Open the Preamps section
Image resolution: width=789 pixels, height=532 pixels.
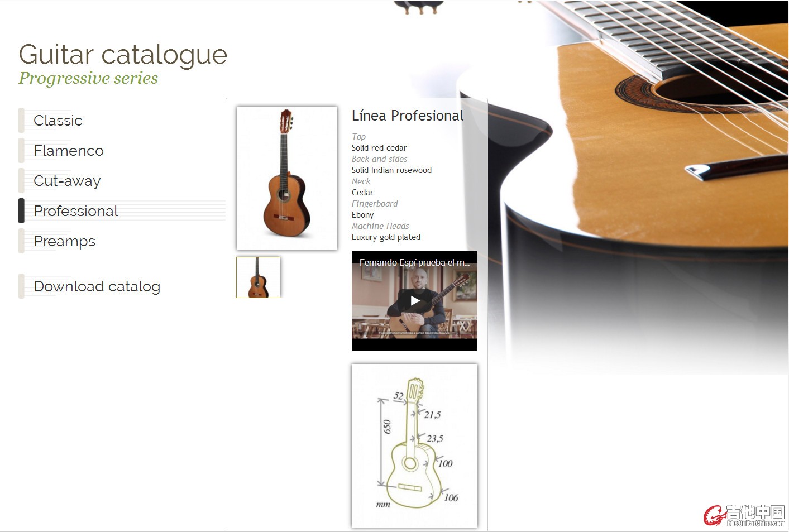point(65,242)
